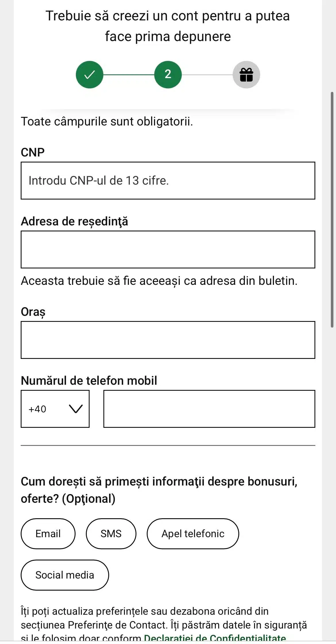Focus the CNP input field
The height and width of the screenshot is (644, 336).
coord(168,181)
